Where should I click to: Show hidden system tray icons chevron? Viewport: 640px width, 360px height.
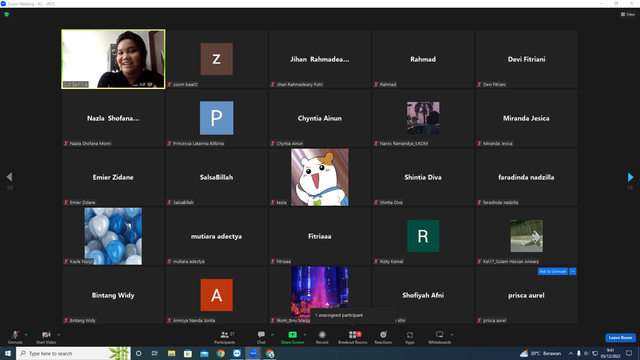pyautogui.click(x=571, y=353)
